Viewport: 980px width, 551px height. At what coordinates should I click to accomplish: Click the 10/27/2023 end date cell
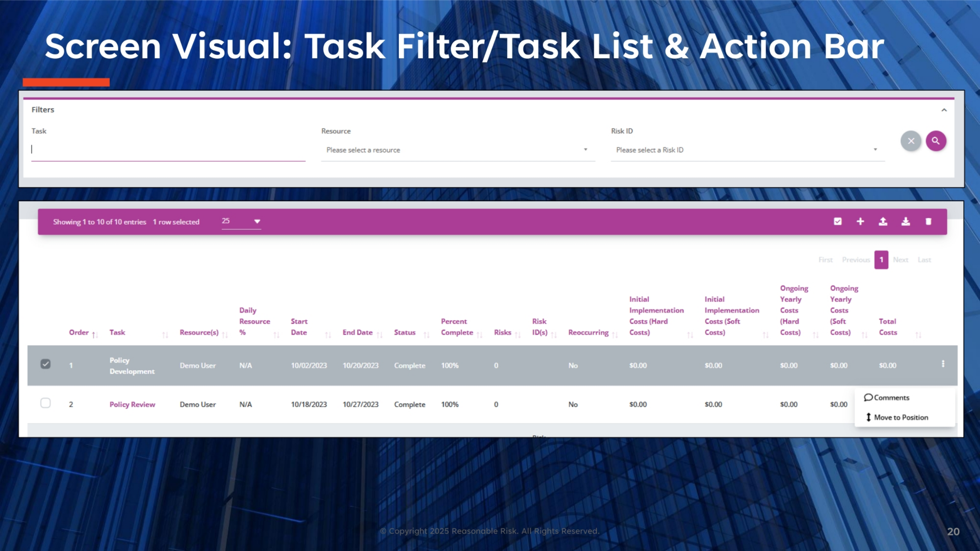(x=361, y=404)
